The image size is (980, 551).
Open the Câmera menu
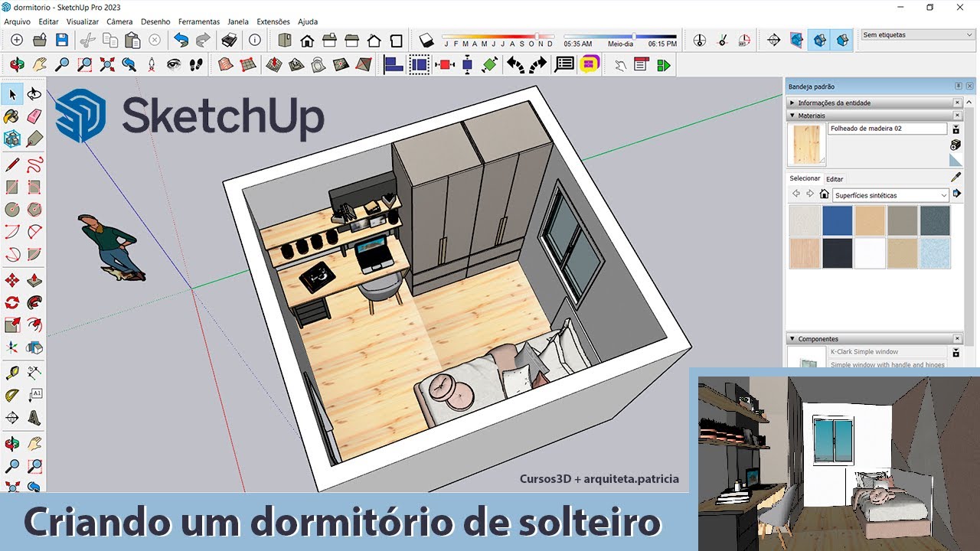[119, 21]
